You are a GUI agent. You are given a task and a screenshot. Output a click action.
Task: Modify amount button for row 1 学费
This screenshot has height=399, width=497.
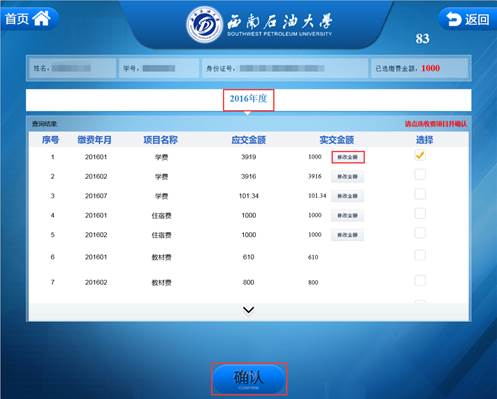[348, 157]
